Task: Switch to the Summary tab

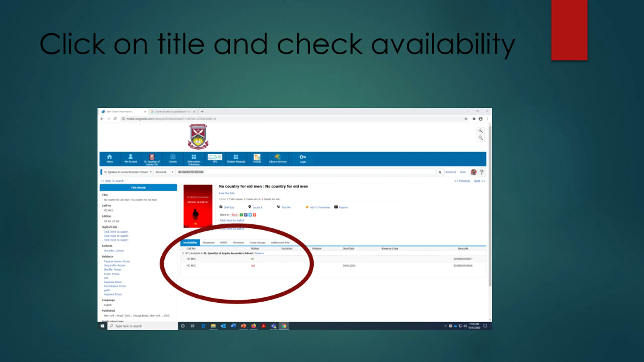Action: coord(208,243)
